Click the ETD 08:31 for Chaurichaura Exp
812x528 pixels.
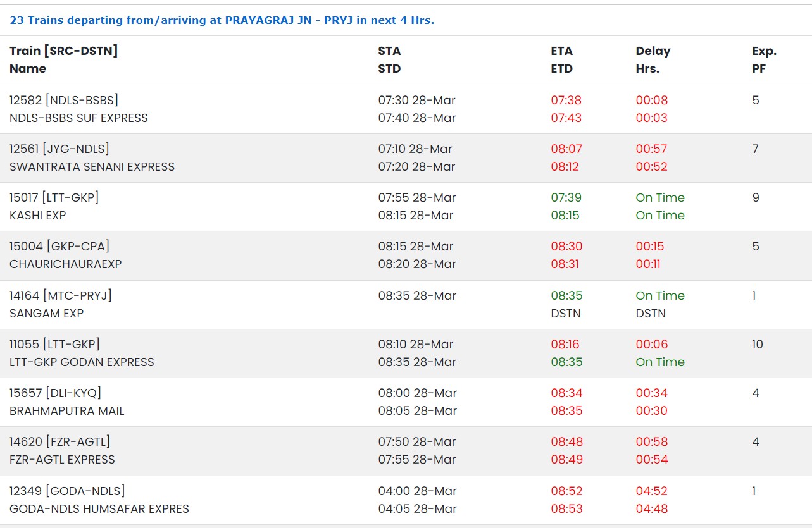point(565,264)
